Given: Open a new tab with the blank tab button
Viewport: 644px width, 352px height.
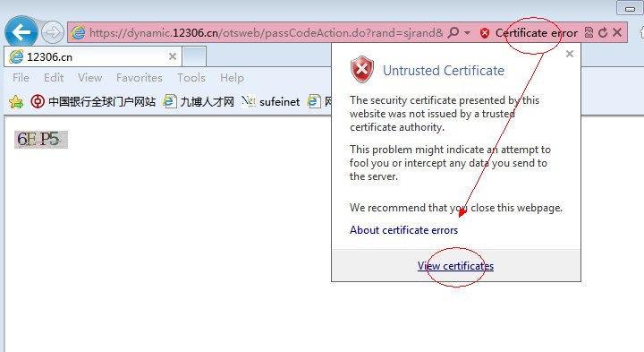Looking at the screenshot, I should coord(194,56).
